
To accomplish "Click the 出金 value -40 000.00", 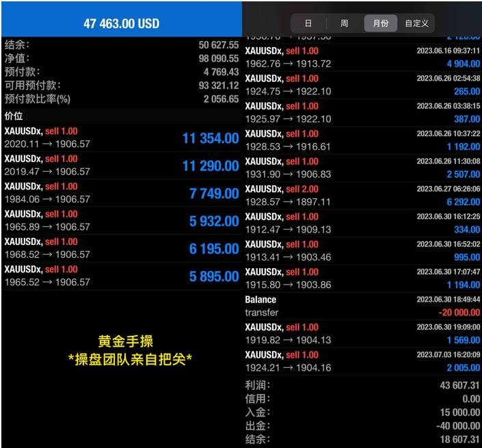I will (458, 426).
